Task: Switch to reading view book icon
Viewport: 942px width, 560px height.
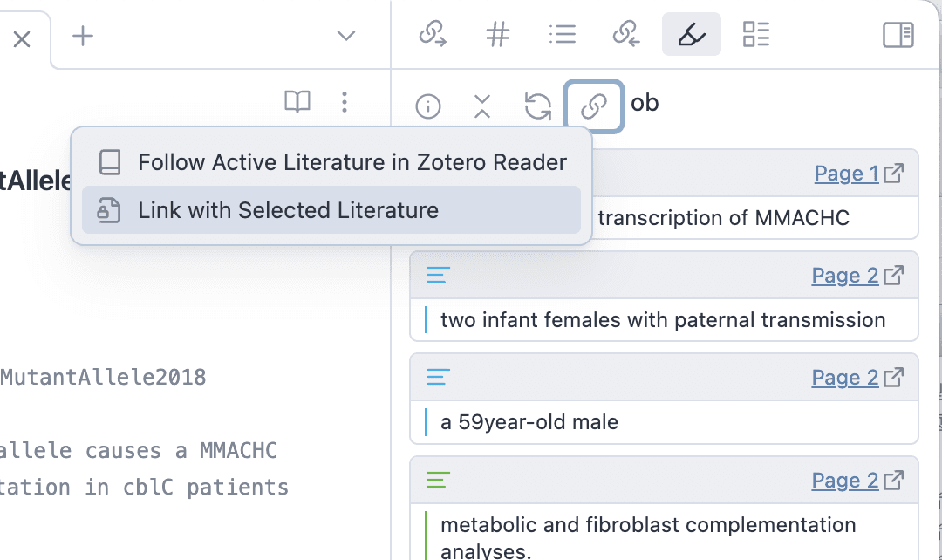Action: click(x=297, y=102)
